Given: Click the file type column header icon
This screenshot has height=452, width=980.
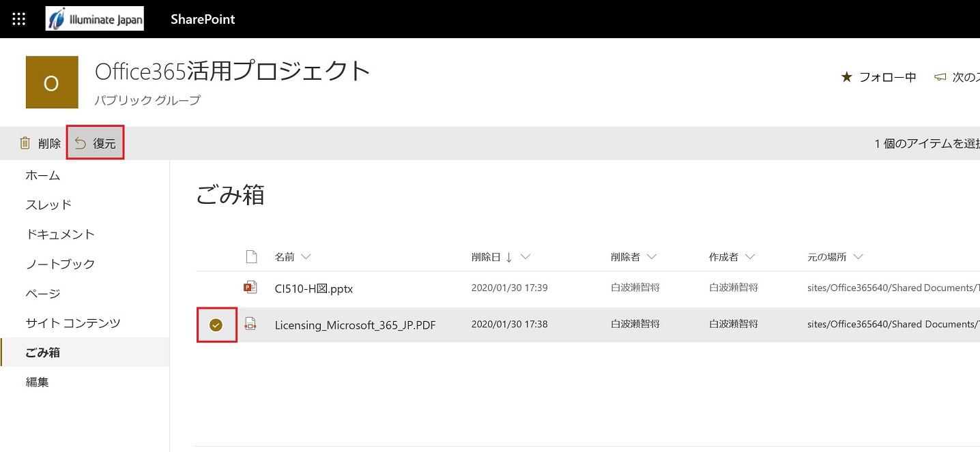Looking at the screenshot, I should tap(251, 257).
